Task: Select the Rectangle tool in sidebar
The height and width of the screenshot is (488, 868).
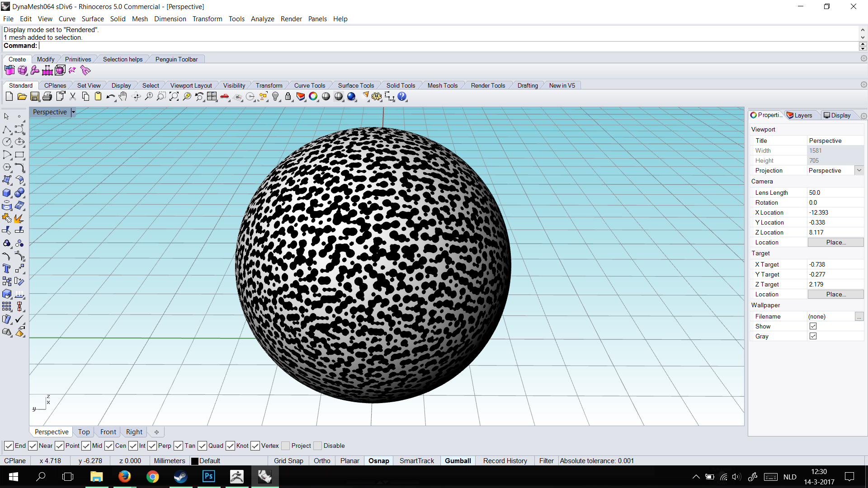Action: pos(19,155)
